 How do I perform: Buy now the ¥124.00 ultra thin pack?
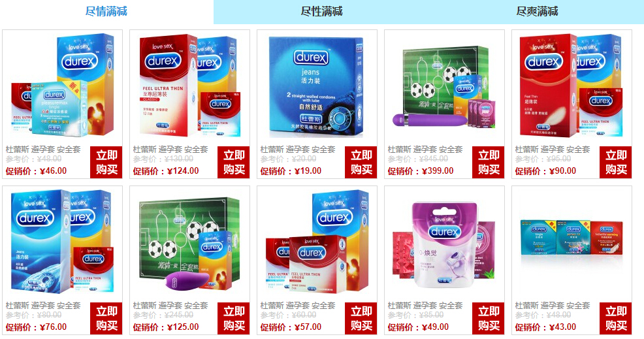(x=234, y=162)
